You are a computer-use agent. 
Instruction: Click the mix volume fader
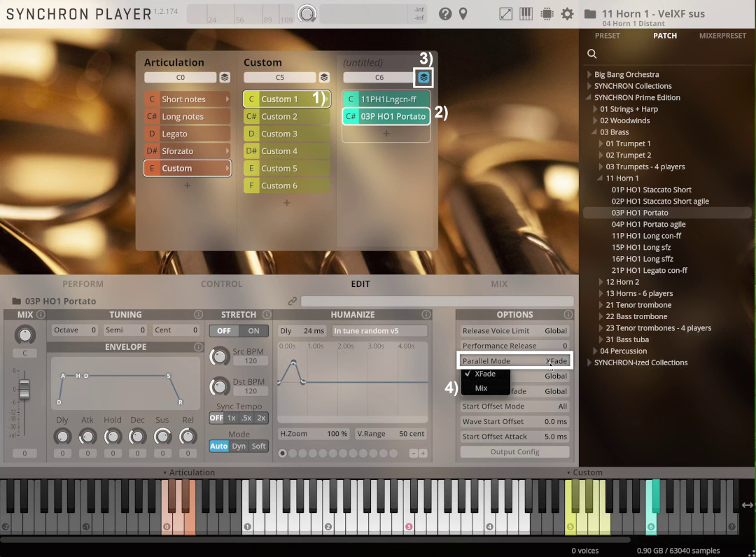point(24,389)
